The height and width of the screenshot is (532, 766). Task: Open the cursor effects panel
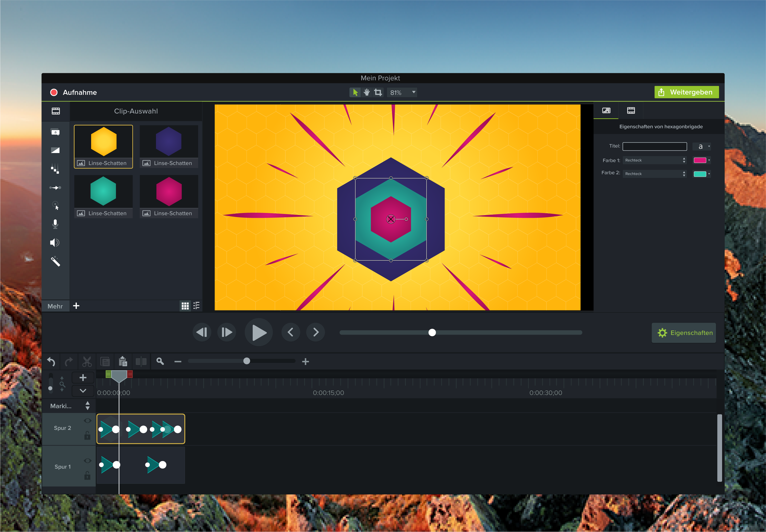tap(56, 206)
